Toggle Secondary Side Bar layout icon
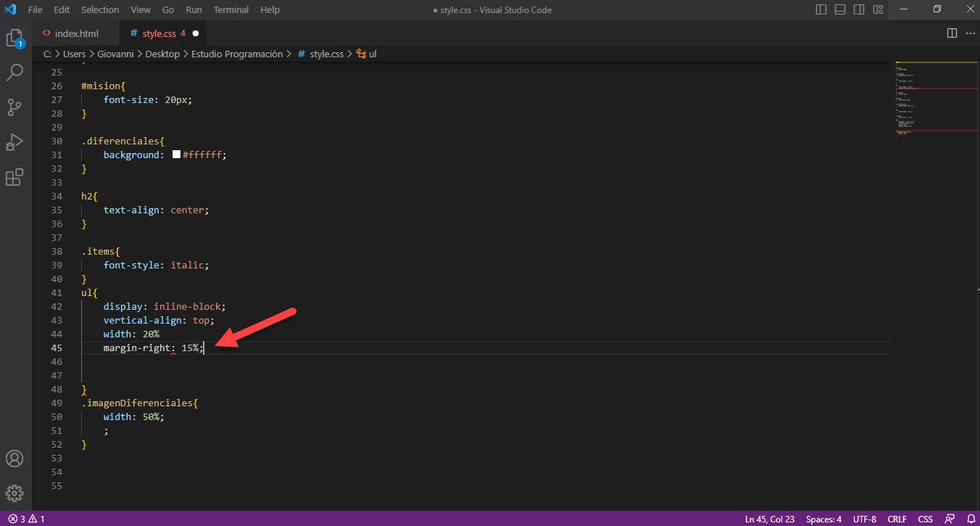 pos(859,9)
